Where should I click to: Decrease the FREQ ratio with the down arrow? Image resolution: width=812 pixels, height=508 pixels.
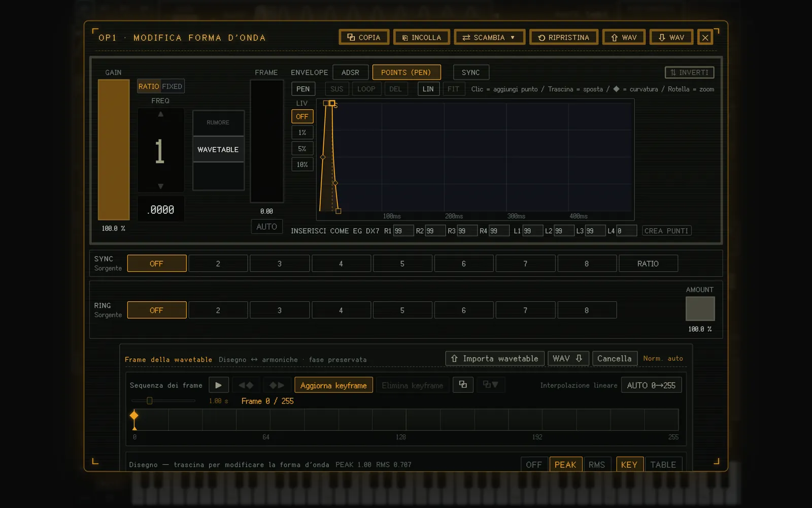(160, 186)
